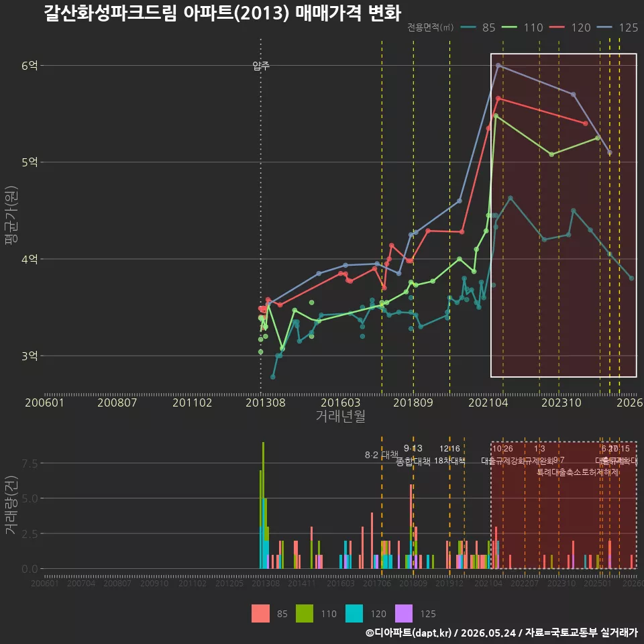Click the 110㎡ green peak data point
The height and width of the screenshot is (644, 644).
click(x=496, y=116)
